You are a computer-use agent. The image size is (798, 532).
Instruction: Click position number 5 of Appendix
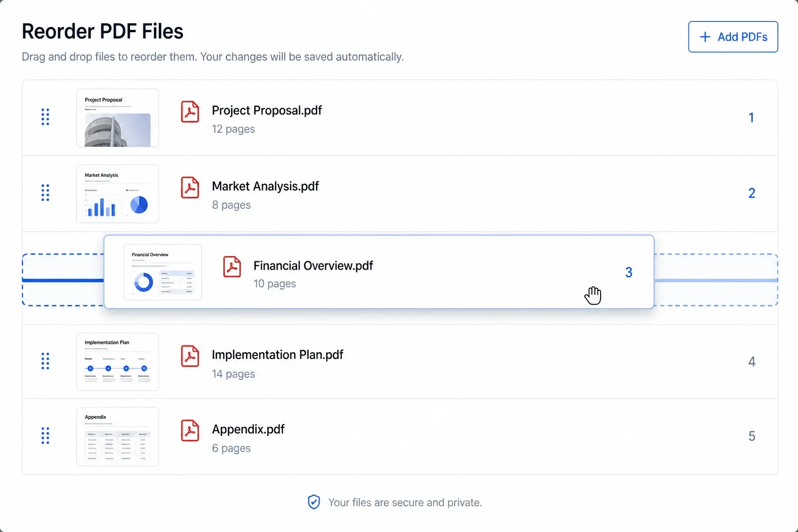tap(752, 436)
